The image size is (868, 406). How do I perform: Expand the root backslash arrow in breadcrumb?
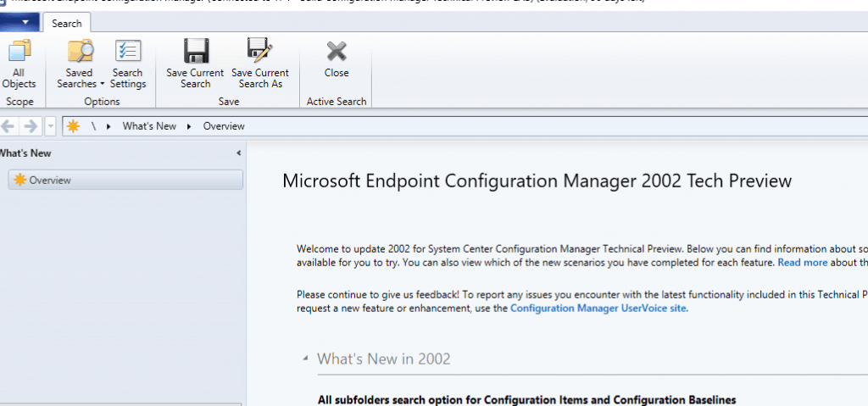(109, 126)
